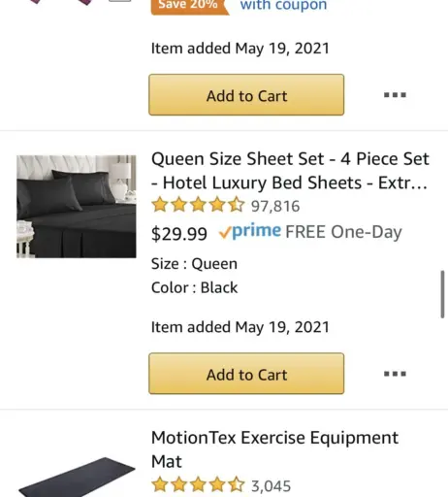Add the Queen Size Sheet Set to cart

(x=246, y=374)
